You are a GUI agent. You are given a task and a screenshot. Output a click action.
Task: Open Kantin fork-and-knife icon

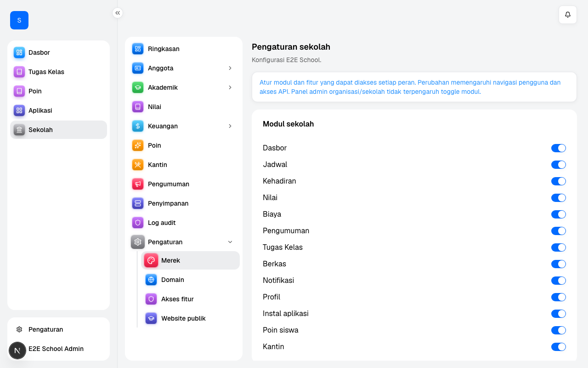click(x=138, y=165)
